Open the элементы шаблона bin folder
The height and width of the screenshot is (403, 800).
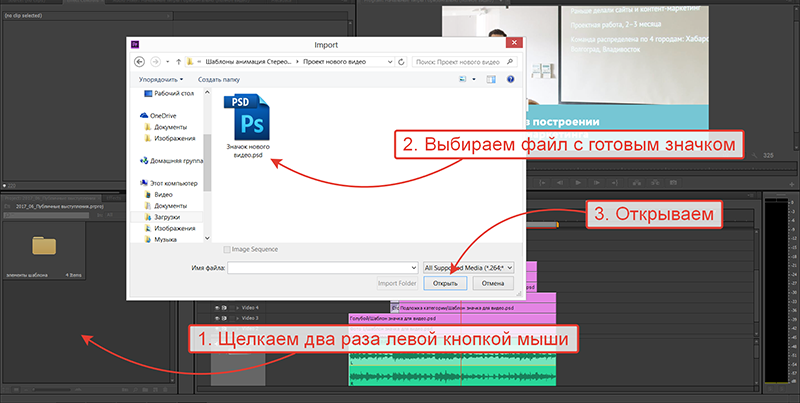click(44, 246)
